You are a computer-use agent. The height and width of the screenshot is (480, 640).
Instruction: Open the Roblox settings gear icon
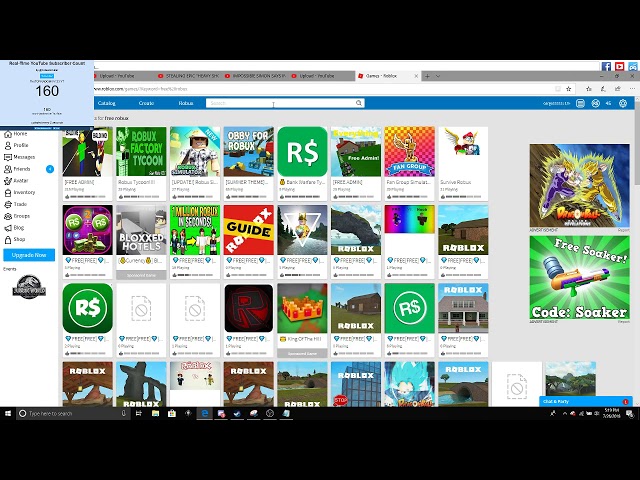(x=623, y=104)
